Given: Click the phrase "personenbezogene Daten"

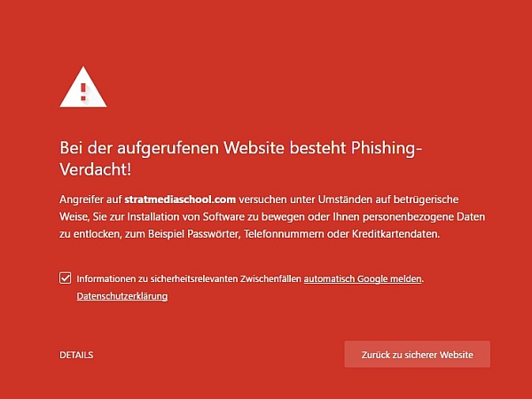Looking at the screenshot, I should 424,216.
